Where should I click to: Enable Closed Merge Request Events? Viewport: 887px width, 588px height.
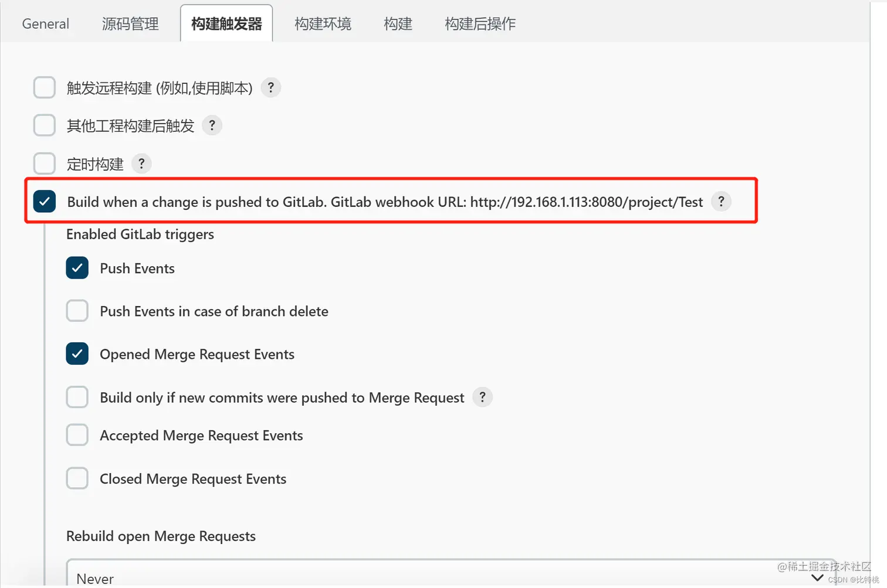77,478
